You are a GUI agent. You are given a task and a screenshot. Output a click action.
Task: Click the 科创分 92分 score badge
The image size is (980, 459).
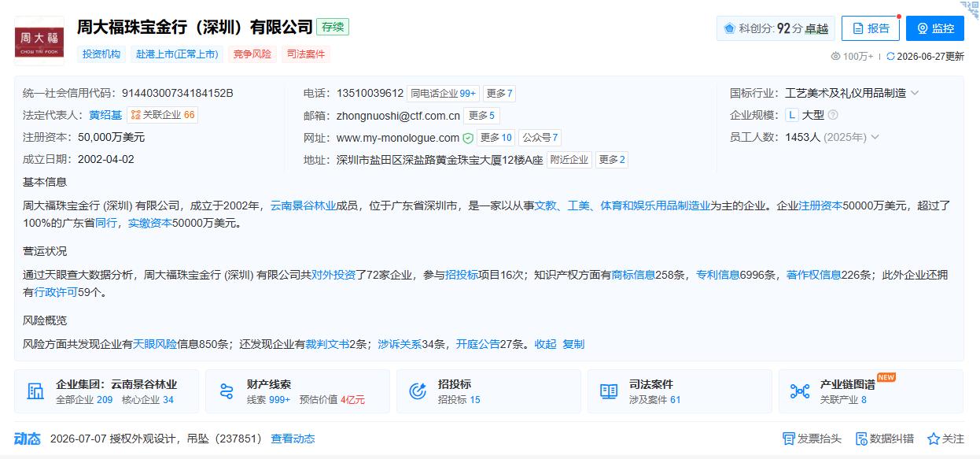click(776, 28)
